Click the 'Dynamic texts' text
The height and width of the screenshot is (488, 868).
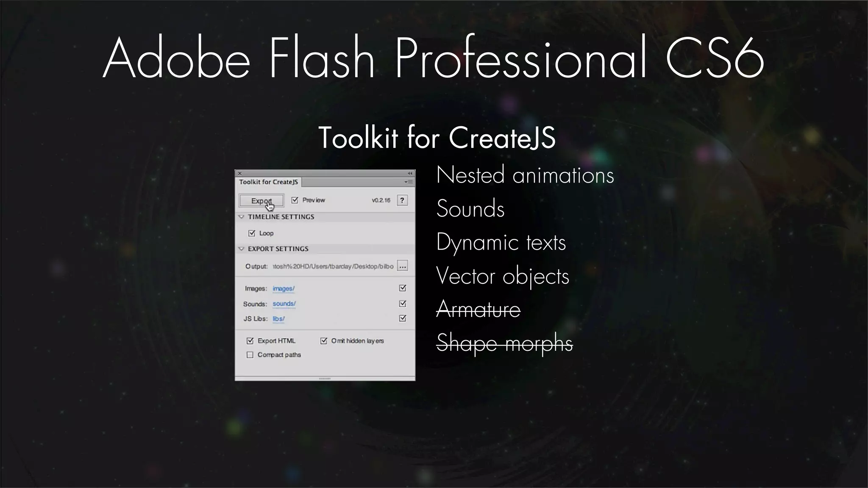(x=501, y=243)
